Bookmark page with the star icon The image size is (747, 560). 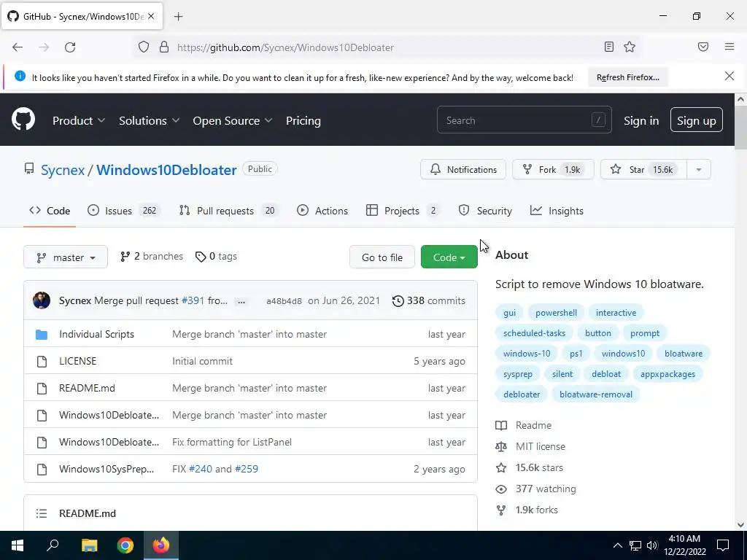click(630, 47)
